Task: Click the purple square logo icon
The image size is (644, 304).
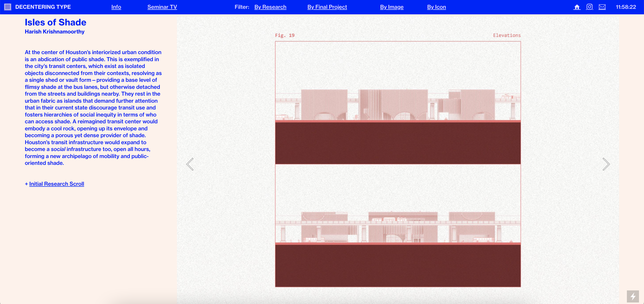Action: [8, 7]
